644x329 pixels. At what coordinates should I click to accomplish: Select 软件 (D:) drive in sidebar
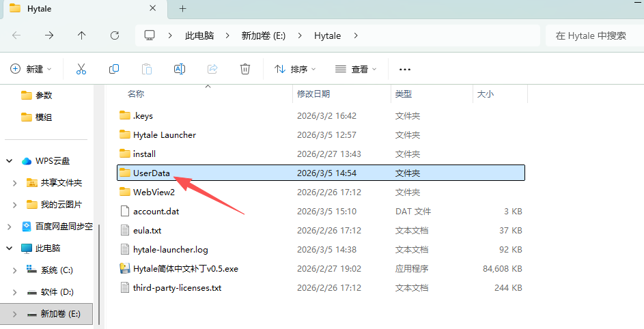(x=57, y=292)
